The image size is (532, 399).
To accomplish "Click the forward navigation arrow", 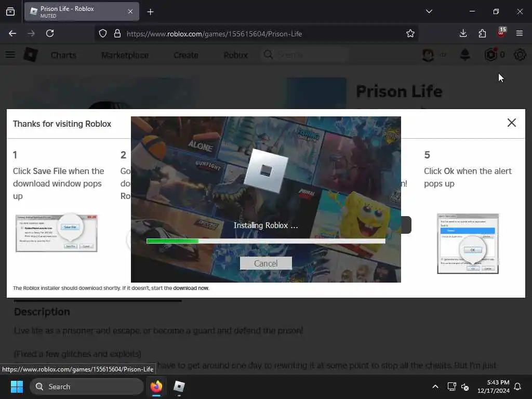I will click(31, 33).
